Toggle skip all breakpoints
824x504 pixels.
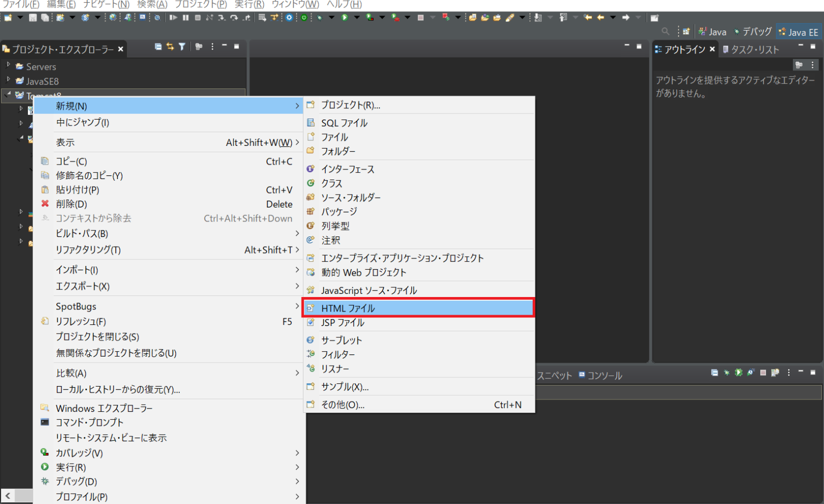pyautogui.click(x=157, y=18)
